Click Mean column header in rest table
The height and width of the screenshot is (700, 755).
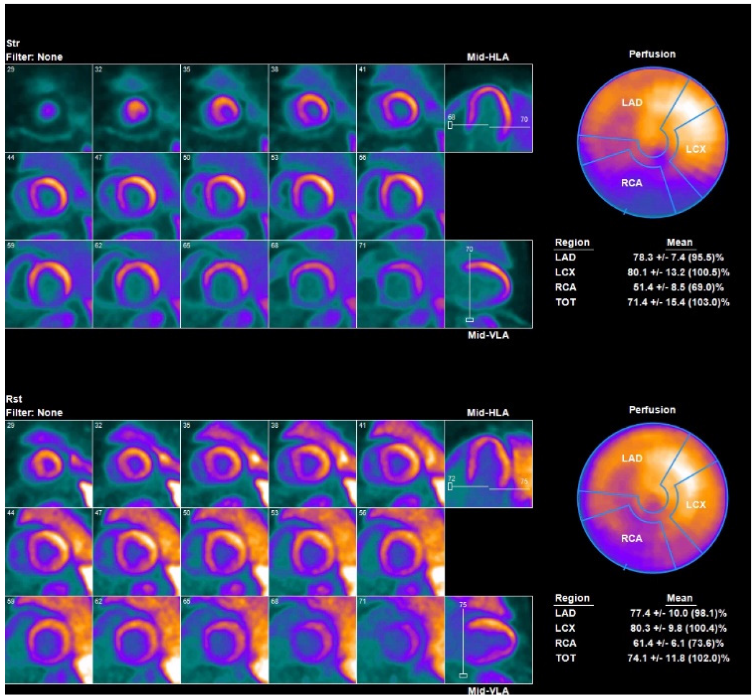click(x=679, y=598)
